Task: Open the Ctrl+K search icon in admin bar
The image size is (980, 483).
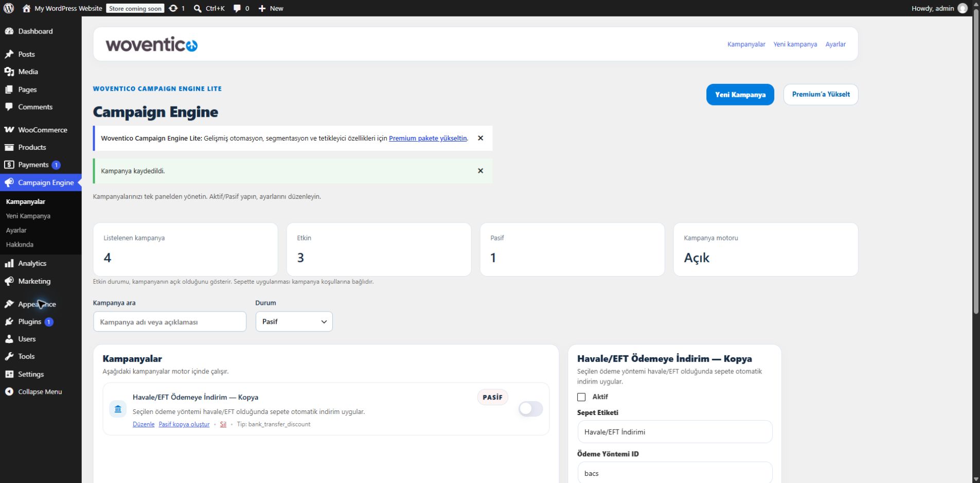Action: (x=198, y=8)
